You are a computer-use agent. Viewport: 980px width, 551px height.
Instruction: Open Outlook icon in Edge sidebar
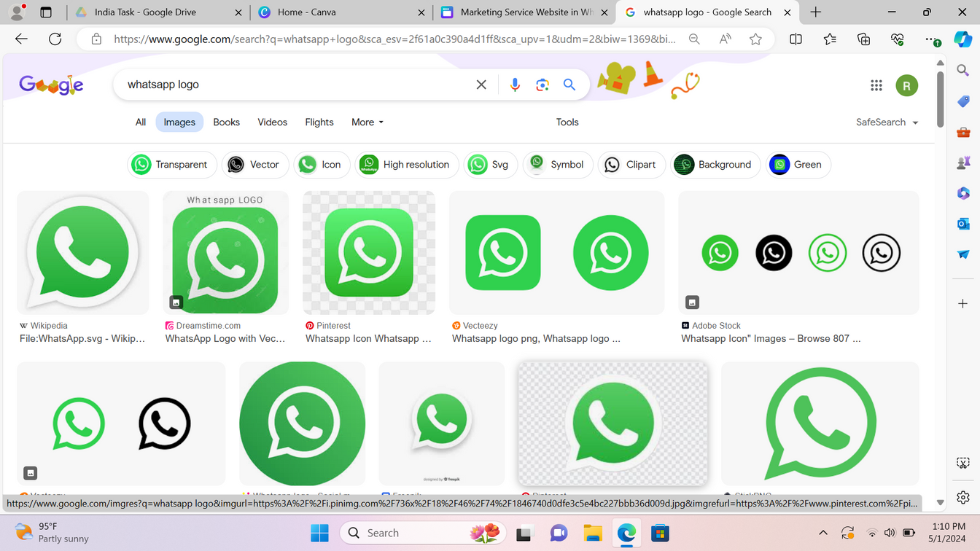963,224
